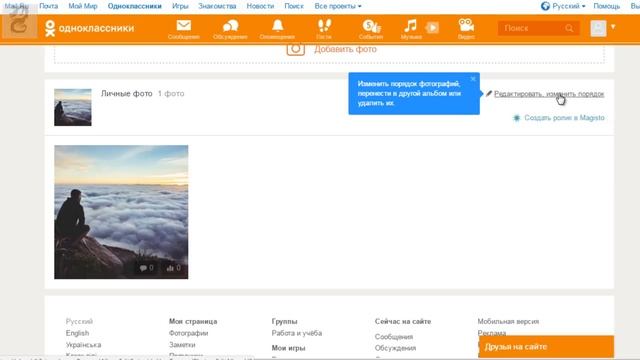
Task: Click Редактировать, изменить порядок link
Action: tap(549, 94)
